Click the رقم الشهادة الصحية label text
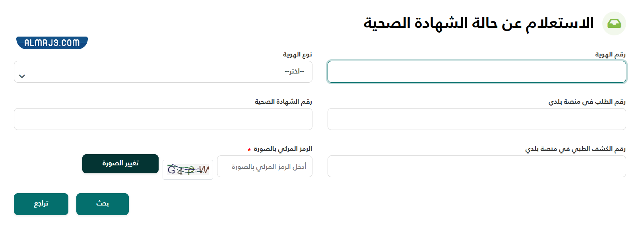Image resolution: width=644 pixels, height=225 pixels. click(283, 102)
